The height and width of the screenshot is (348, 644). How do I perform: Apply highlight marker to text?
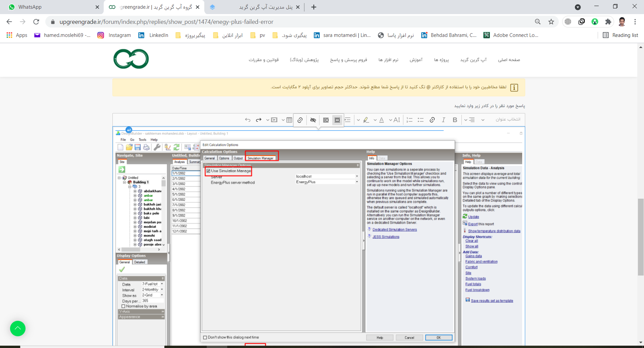click(x=366, y=120)
